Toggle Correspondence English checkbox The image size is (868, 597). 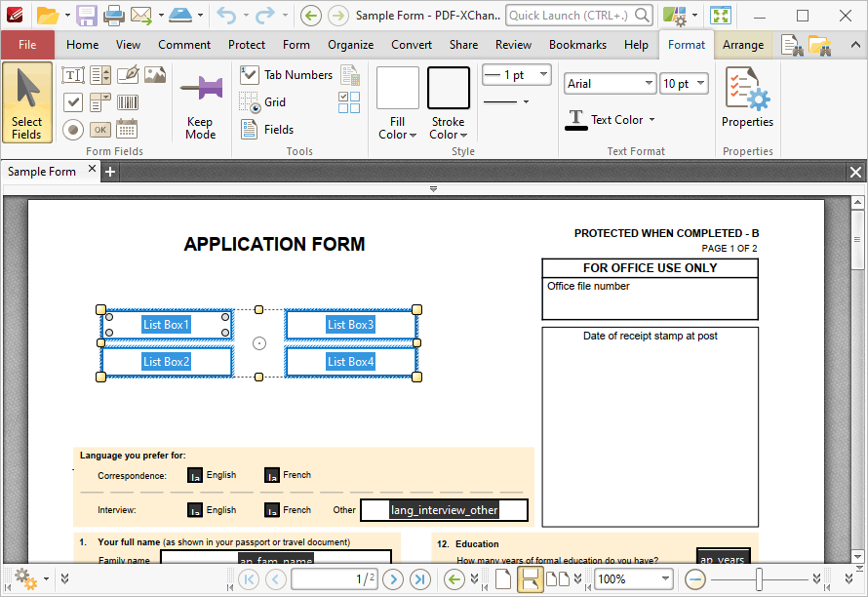[x=195, y=475]
